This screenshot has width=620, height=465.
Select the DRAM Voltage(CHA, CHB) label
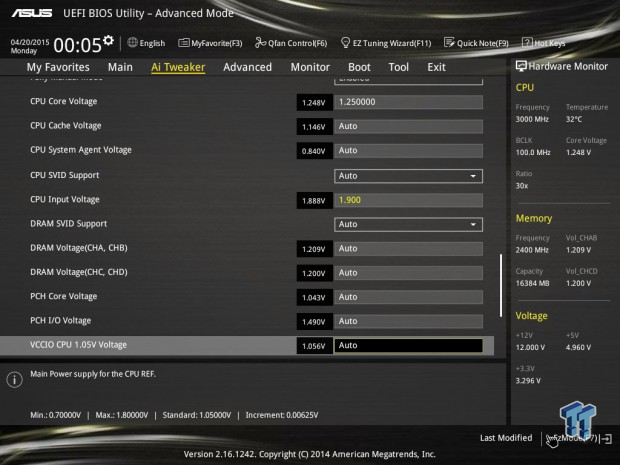[x=79, y=248]
